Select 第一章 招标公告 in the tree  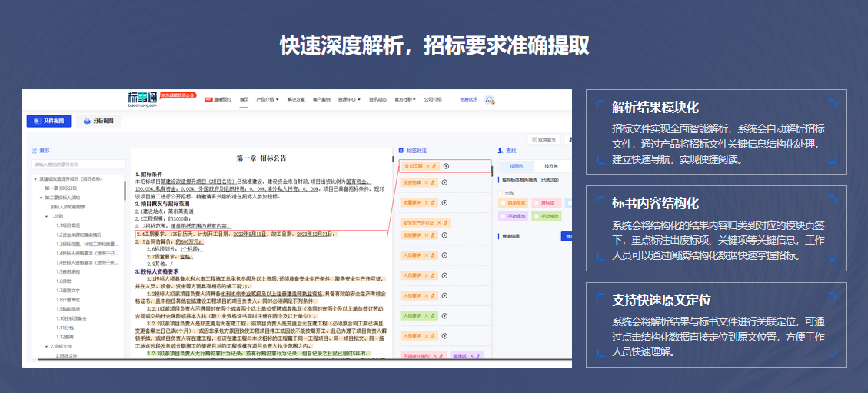[x=61, y=188]
